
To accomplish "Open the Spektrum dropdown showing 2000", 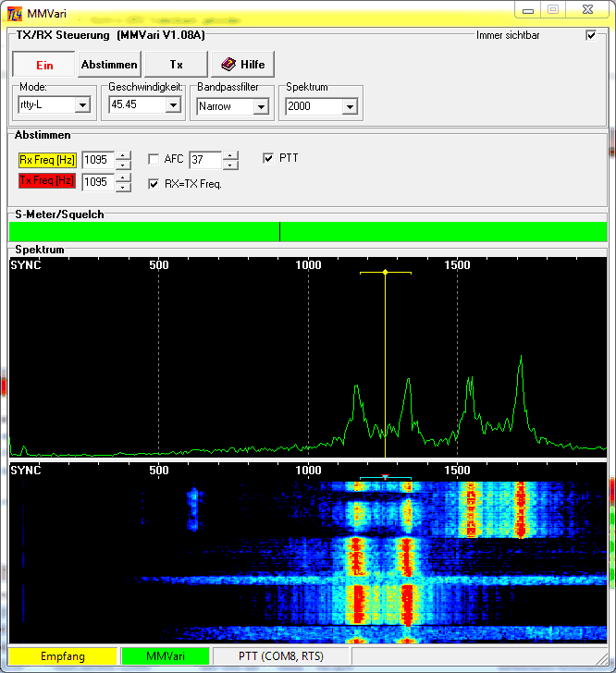I will click(350, 106).
